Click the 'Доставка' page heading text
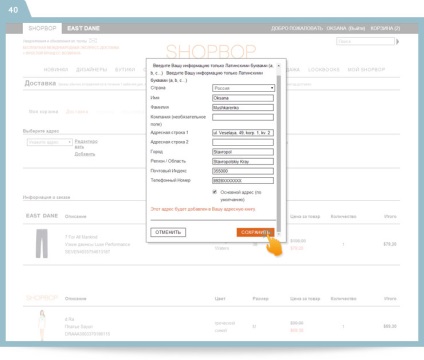This screenshot has width=424, height=360. (40, 83)
